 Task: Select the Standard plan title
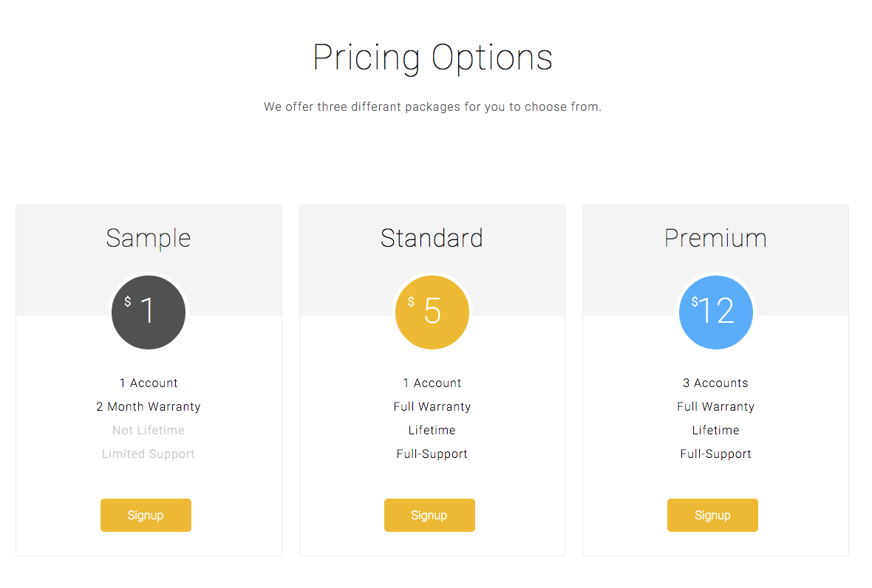(x=432, y=238)
